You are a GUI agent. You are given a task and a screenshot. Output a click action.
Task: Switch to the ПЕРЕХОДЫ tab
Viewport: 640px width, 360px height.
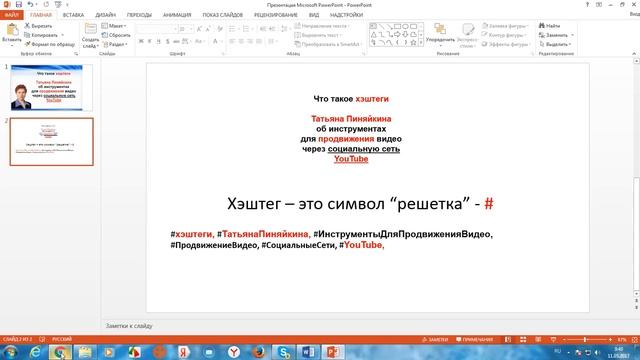coord(139,15)
